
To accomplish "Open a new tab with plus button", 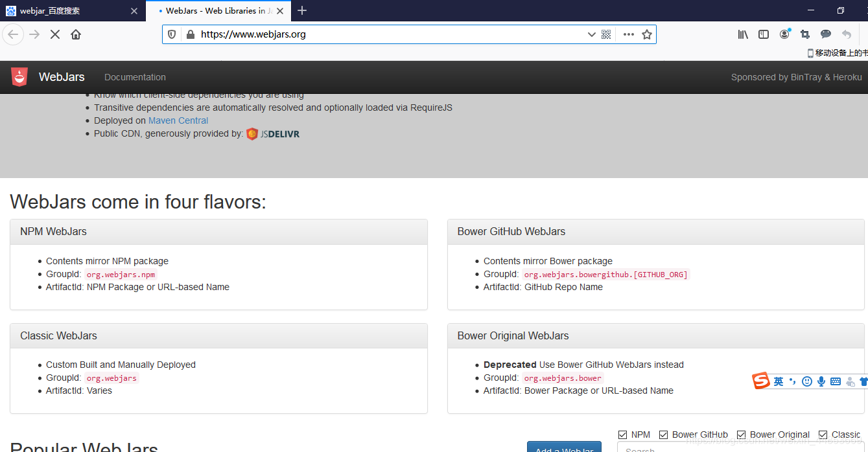I will 302,11.
